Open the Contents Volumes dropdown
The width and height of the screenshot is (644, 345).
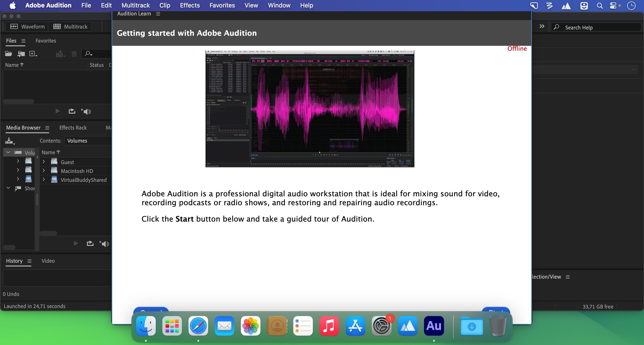click(87, 141)
